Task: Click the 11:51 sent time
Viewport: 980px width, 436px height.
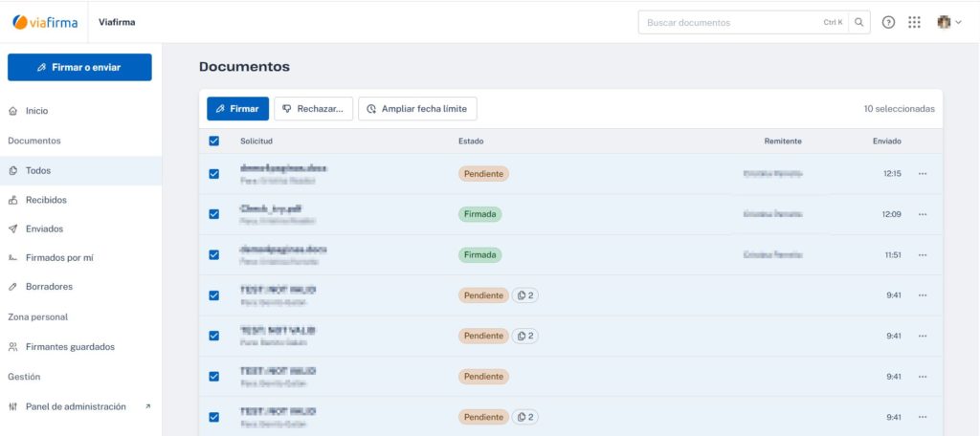Action: coord(893,255)
